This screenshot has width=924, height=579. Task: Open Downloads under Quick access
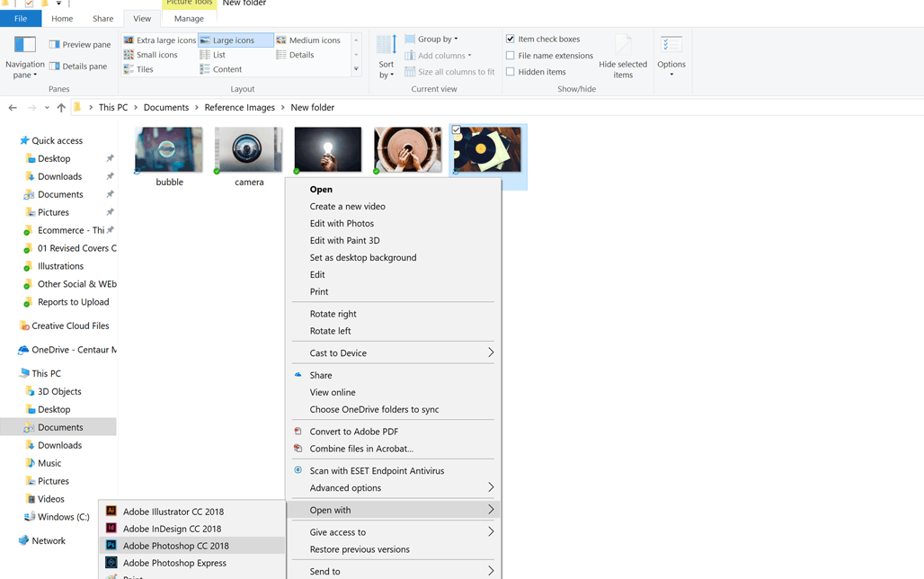click(59, 176)
